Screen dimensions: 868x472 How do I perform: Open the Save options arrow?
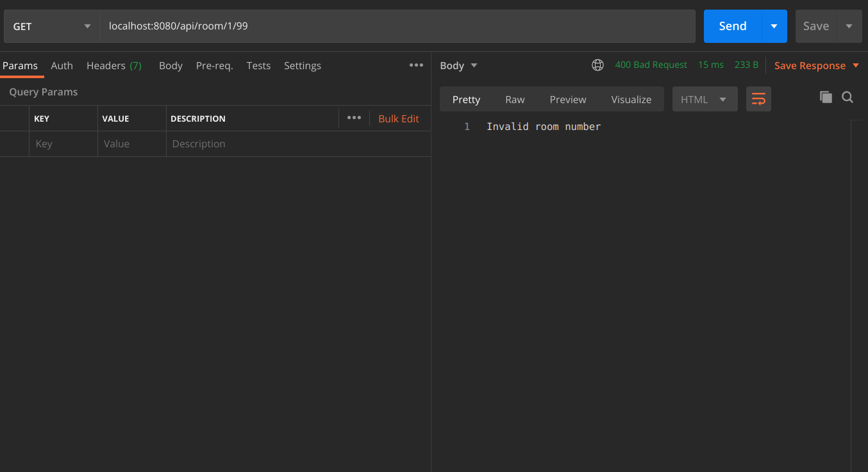coord(849,26)
